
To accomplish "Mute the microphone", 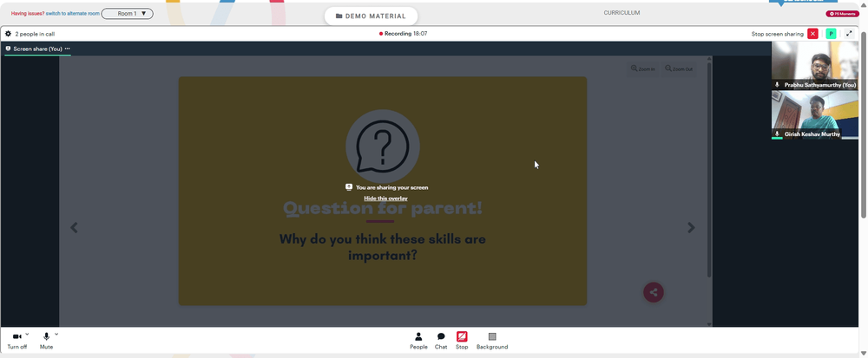I will tap(47, 341).
